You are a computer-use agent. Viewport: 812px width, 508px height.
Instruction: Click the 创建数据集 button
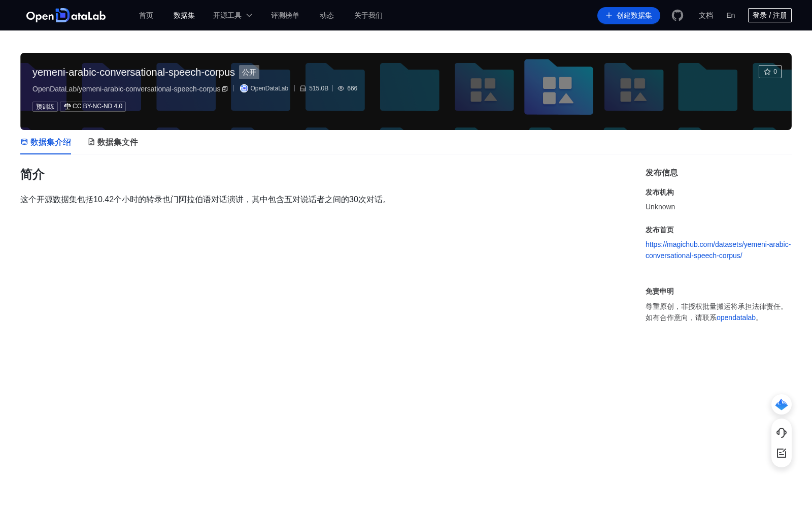629,15
